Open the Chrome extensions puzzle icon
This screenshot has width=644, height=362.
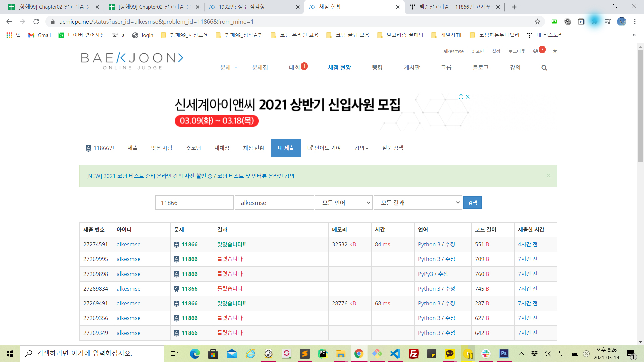[594, 22]
